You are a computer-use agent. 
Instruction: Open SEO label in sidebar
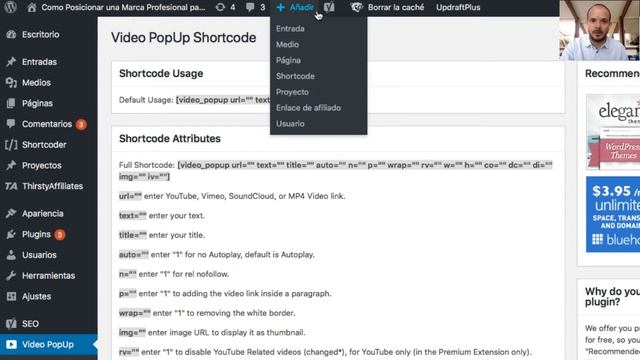(x=30, y=324)
